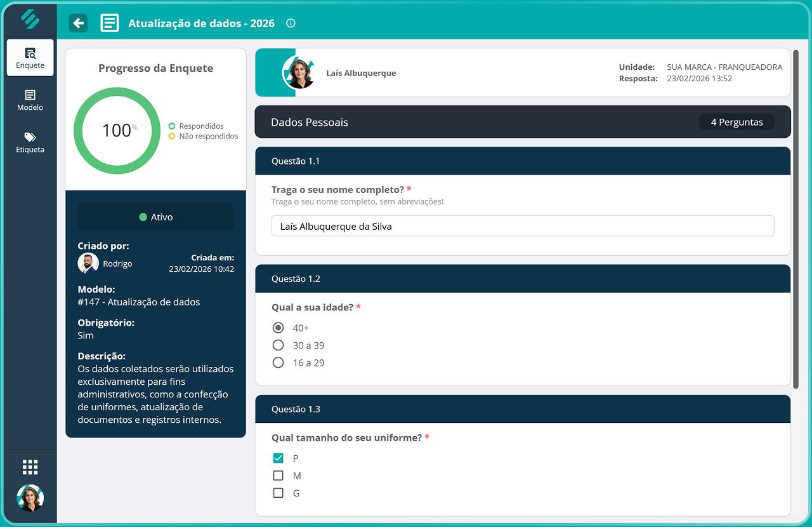812x527 pixels.
Task: Open user profile avatar at sidebar bottom
Action: (30, 498)
